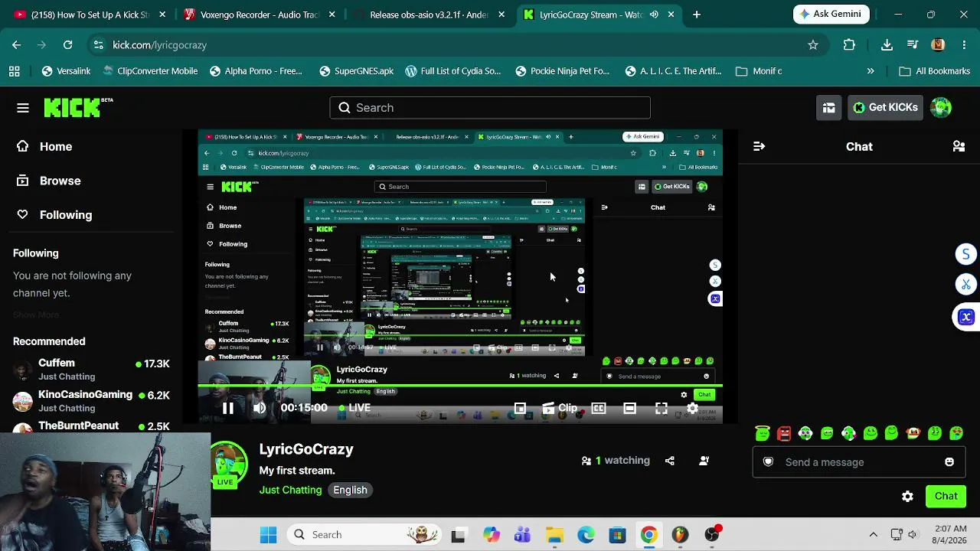Screen dimensions: 980x551
Task: Focus the Kick search field
Action: click(x=490, y=108)
